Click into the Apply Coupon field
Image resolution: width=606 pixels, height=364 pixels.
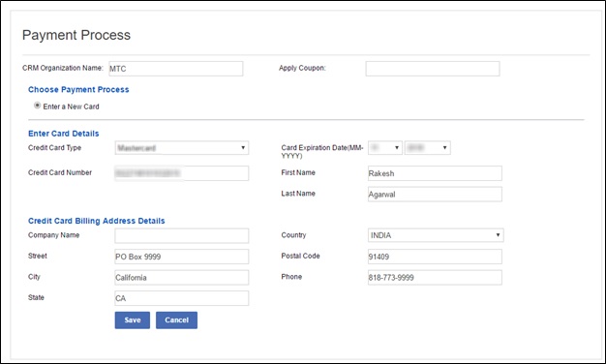[x=433, y=69]
